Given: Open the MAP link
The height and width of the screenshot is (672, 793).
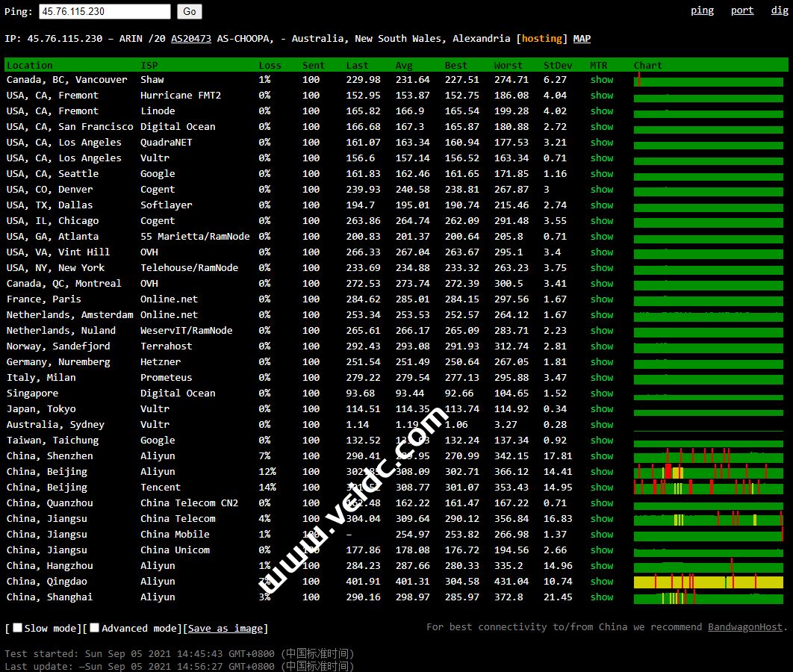Looking at the screenshot, I should coord(582,39).
